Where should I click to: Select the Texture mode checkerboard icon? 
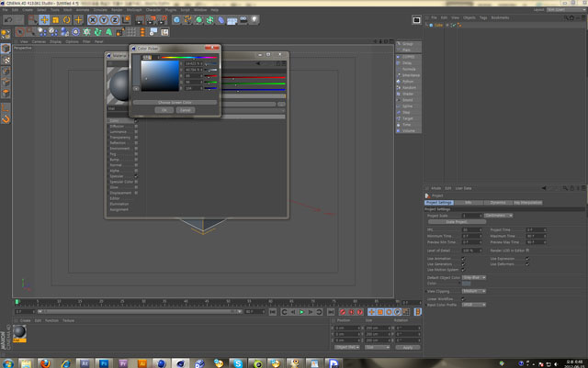[6, 60]
